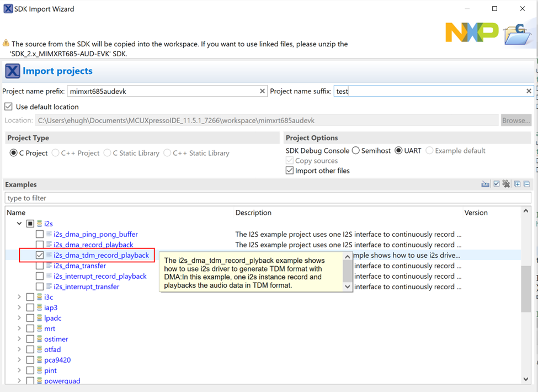Click the stacked group icon beside i2s

click(40, 224)
